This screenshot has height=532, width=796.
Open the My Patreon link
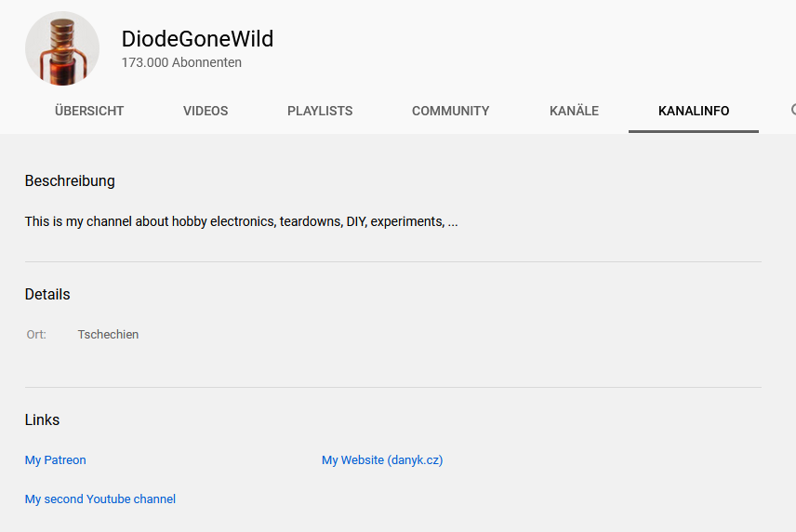point(56,459)
